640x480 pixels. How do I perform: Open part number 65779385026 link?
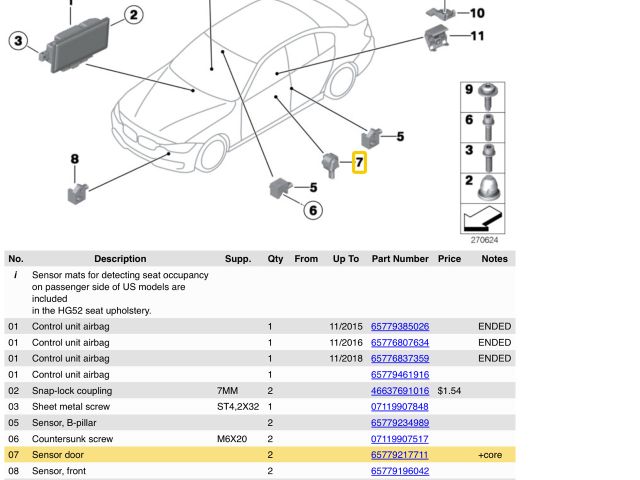click(399, 327)
